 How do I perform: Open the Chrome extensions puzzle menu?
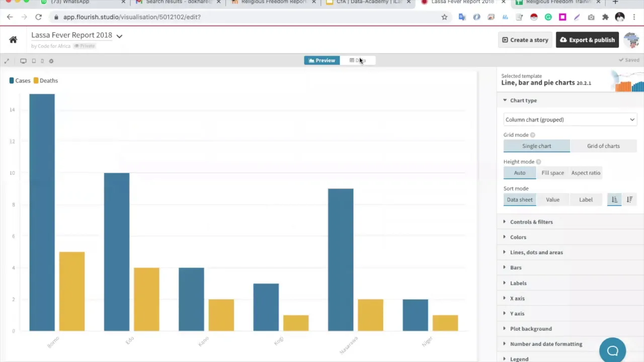tap(605, 17)
